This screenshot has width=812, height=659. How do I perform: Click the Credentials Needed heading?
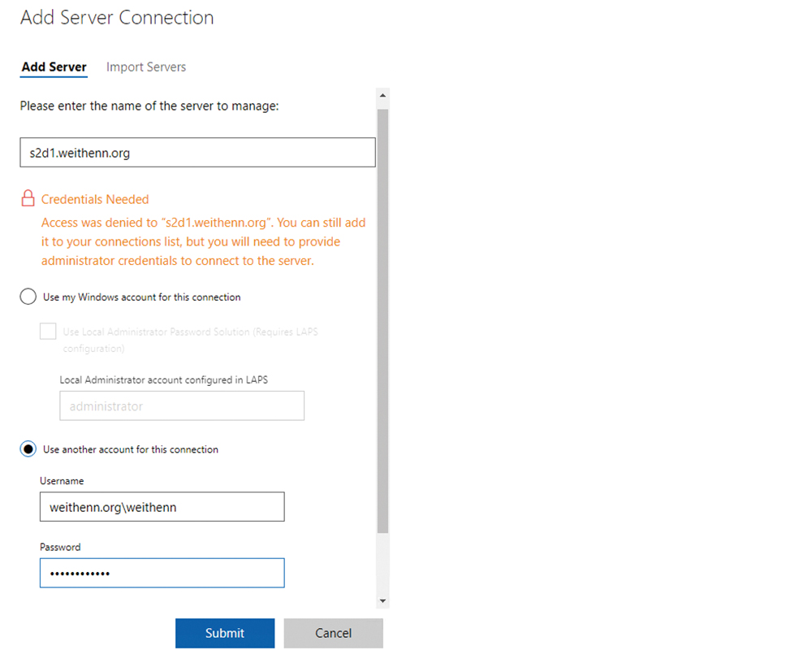[x=95, y=199]
